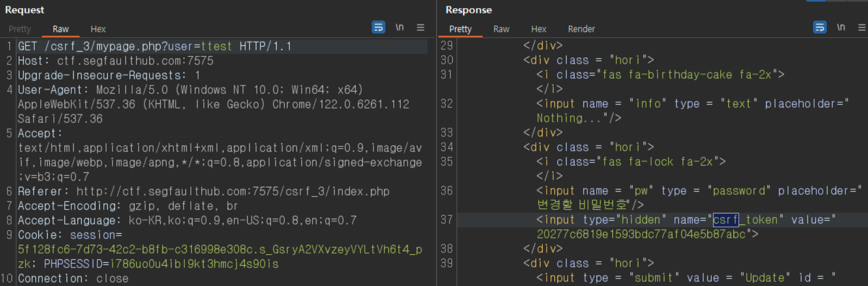Click the closing </div> on line 33
Viewport: 868px width, 286px height.
[543, 132]
